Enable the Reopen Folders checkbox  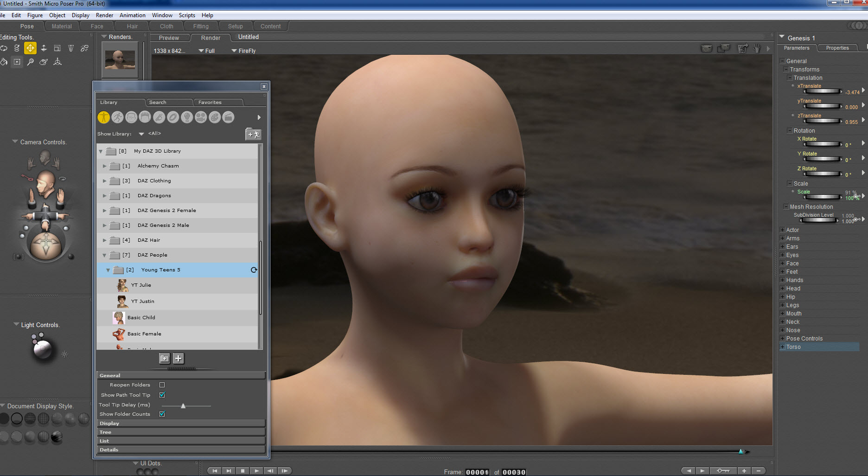[162, 385]
